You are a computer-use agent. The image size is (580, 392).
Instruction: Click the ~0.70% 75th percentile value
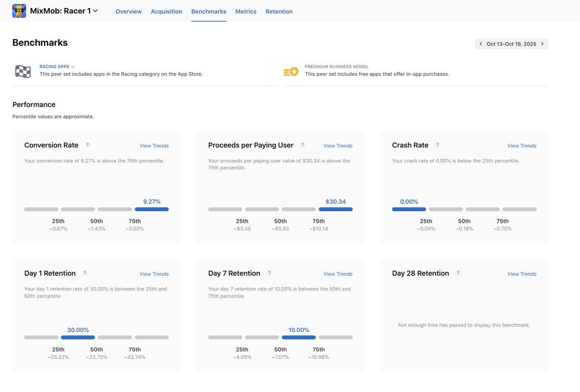503,229
